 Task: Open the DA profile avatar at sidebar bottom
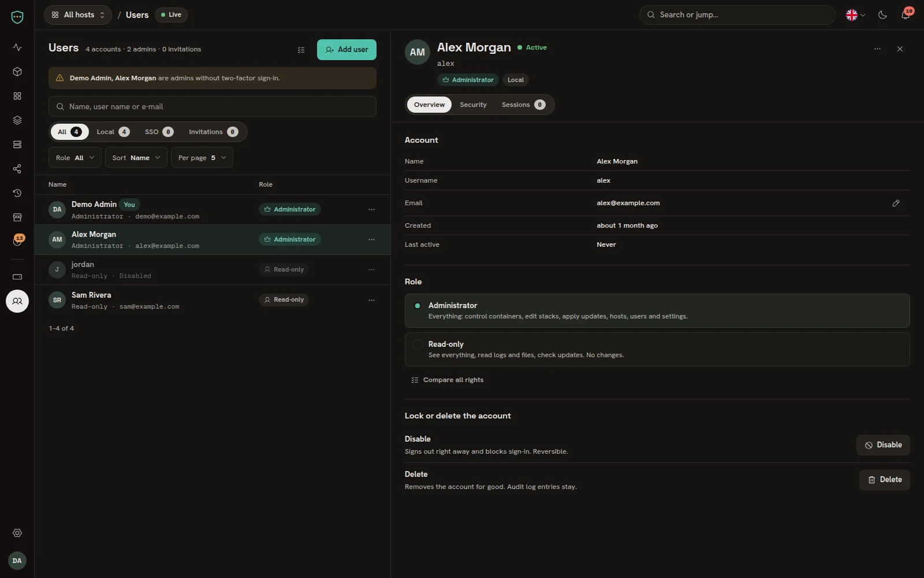(x=17, y=561)
